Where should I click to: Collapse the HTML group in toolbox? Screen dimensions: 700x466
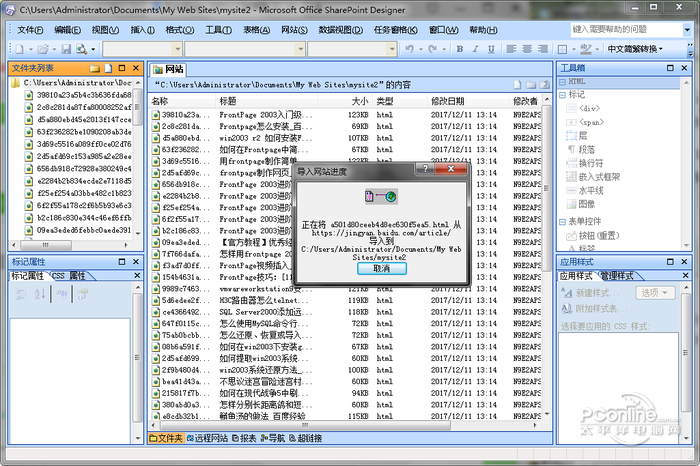[562, 82]
